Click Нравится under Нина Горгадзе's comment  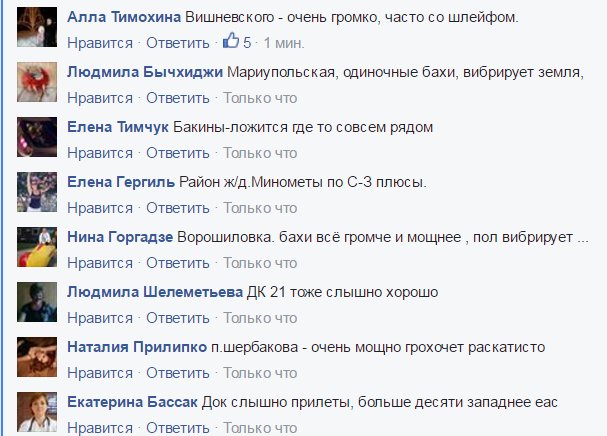(x=99, y=263)
